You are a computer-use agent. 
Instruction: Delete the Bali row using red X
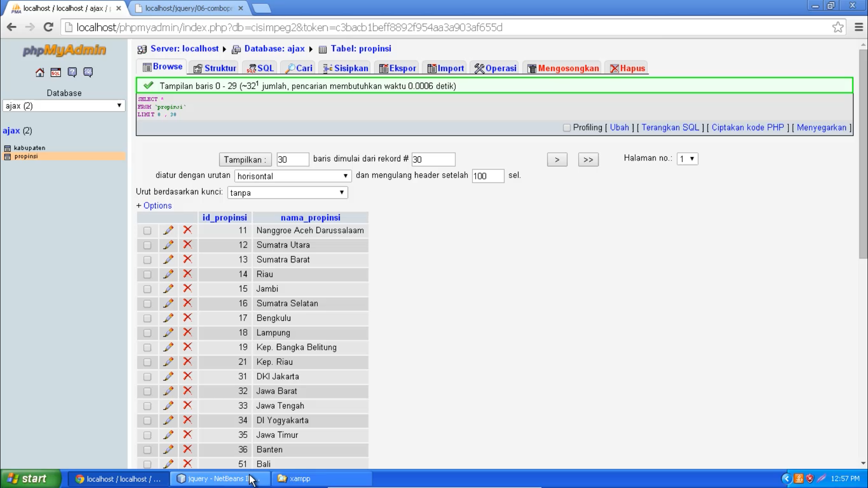pyautogui.click(x=188, y=464)
